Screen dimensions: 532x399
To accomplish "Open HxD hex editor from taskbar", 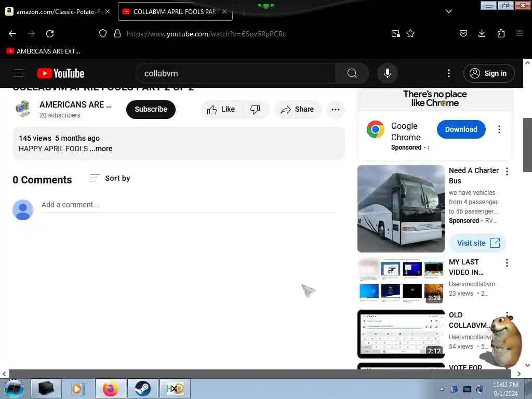I will click(175, 389).
